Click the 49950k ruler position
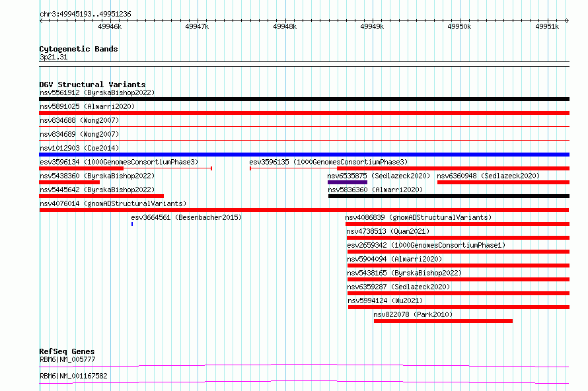This screenshot has width=588, height=391. click(x=459, y=26)
